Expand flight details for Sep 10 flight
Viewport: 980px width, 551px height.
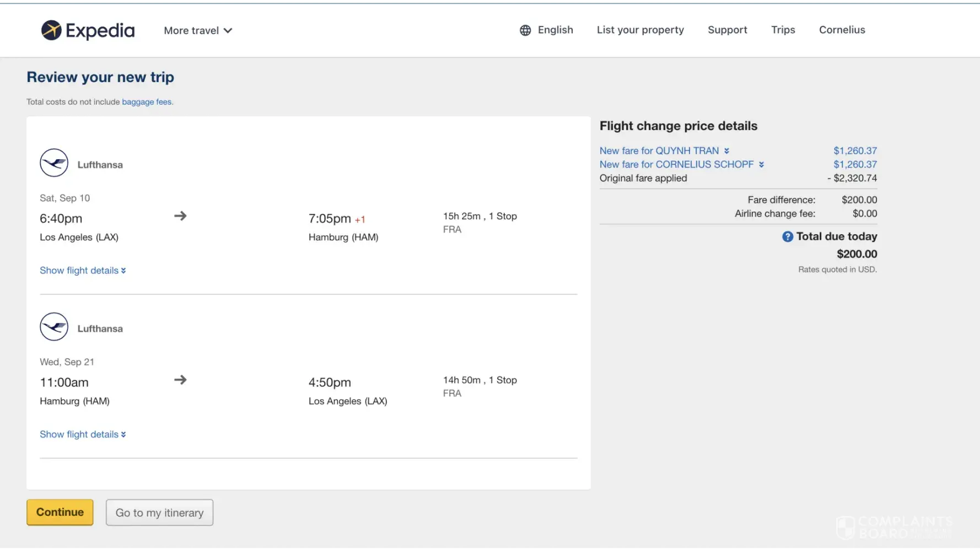[x=83, y=271]
